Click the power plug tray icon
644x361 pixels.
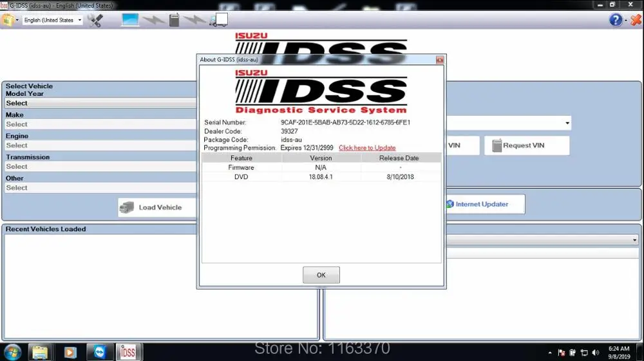click(573, 353)
